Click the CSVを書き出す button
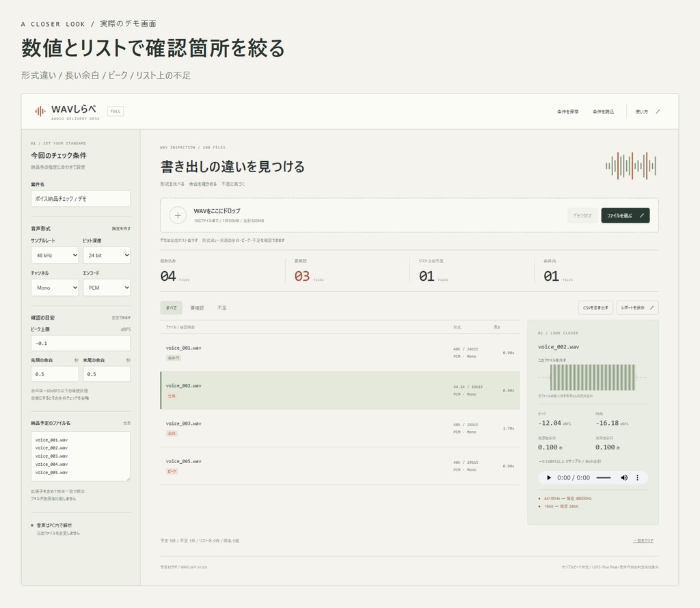 tap(595, 307)
